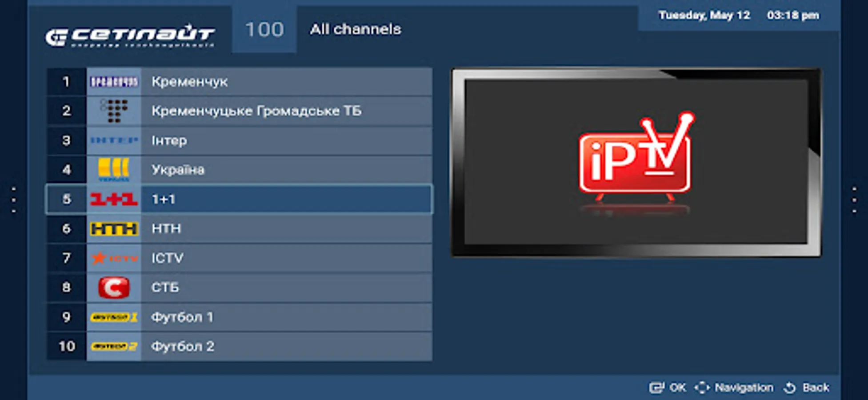
Task: Click the Setilight logo in the header
Action: click(130, 35)
